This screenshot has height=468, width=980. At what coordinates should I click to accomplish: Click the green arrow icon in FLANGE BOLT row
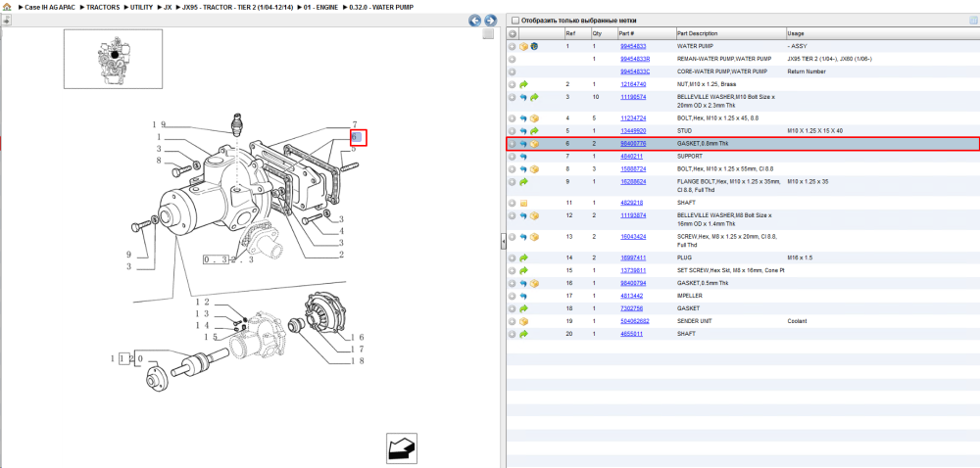523,181
